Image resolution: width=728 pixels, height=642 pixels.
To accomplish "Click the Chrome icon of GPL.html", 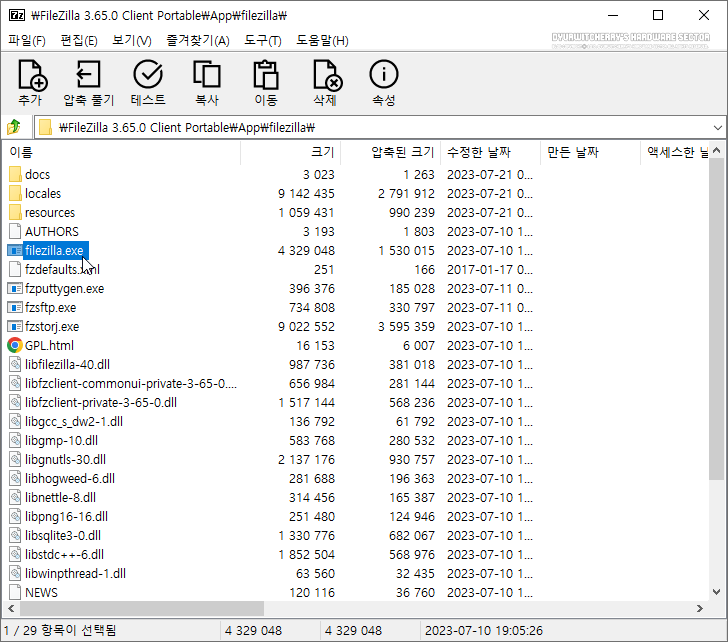I will coord(15,345).
